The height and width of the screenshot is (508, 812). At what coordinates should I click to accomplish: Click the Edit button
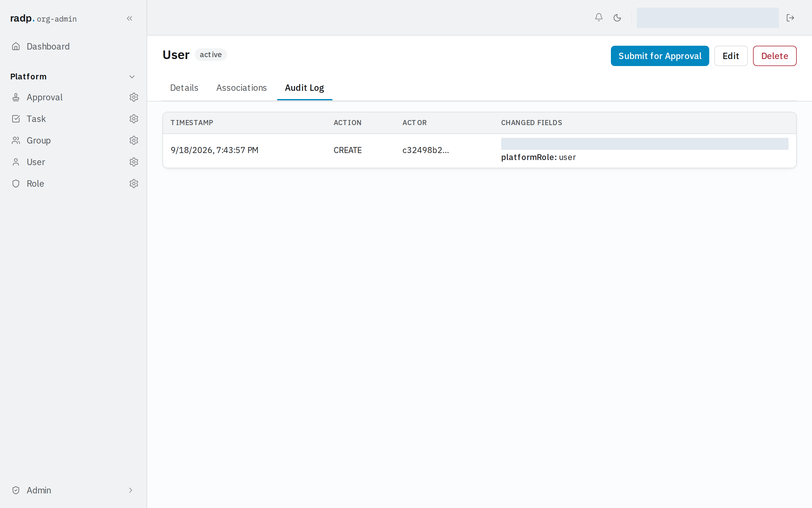click(x=730, y=56)
